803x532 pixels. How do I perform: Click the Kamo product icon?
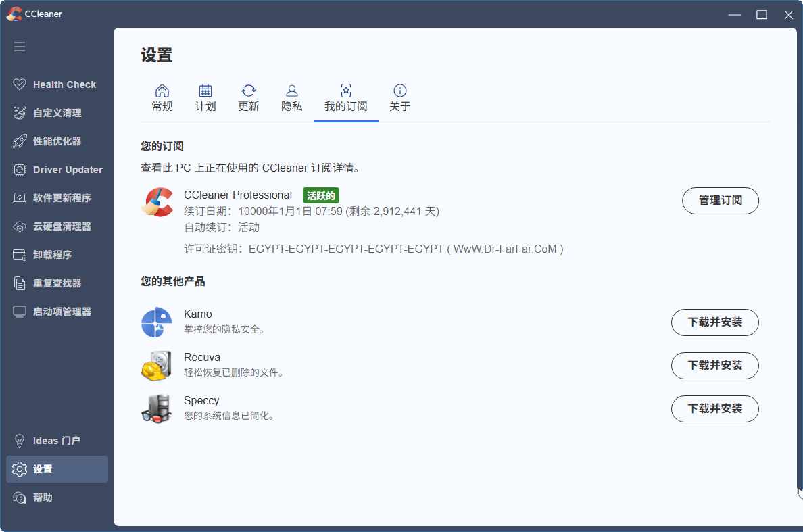157,322
